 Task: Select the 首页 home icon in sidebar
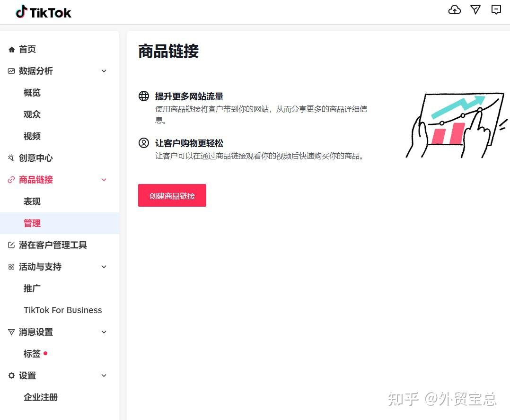[x=11, y=49]
